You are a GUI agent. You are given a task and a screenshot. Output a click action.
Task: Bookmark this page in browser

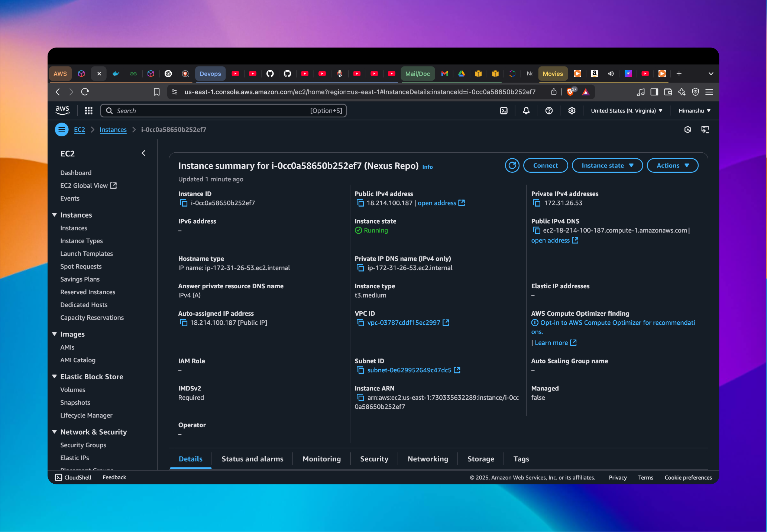156,92
